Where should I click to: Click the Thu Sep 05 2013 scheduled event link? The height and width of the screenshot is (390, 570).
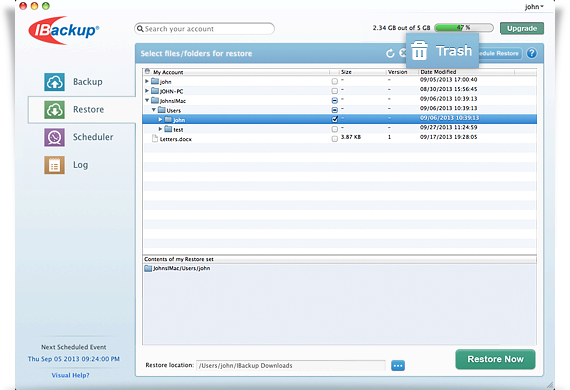click(x=74, y=359)
